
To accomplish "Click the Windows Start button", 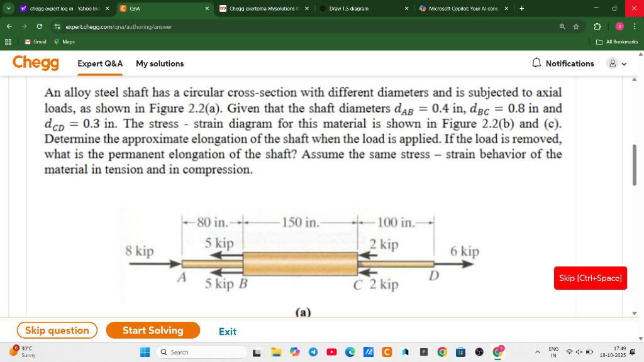I will point(145,352).
